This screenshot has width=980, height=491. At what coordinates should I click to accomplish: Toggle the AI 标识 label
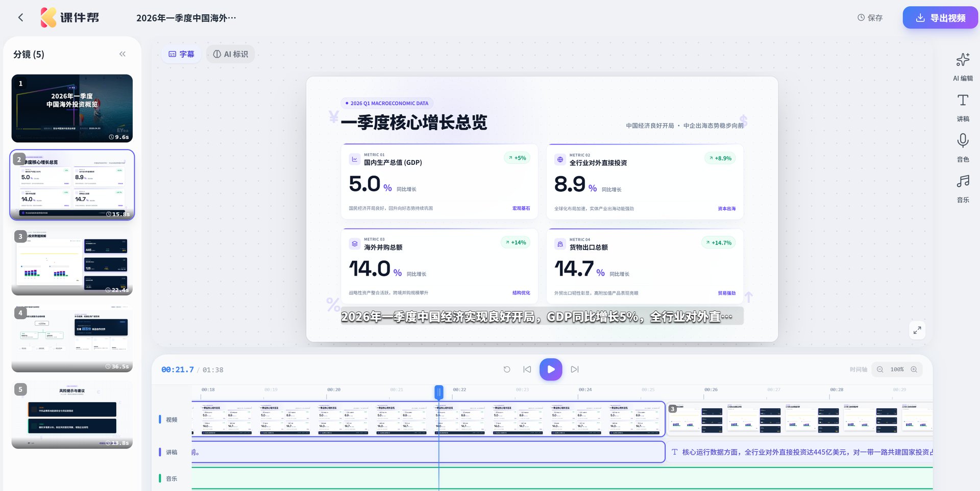[231, 54]
